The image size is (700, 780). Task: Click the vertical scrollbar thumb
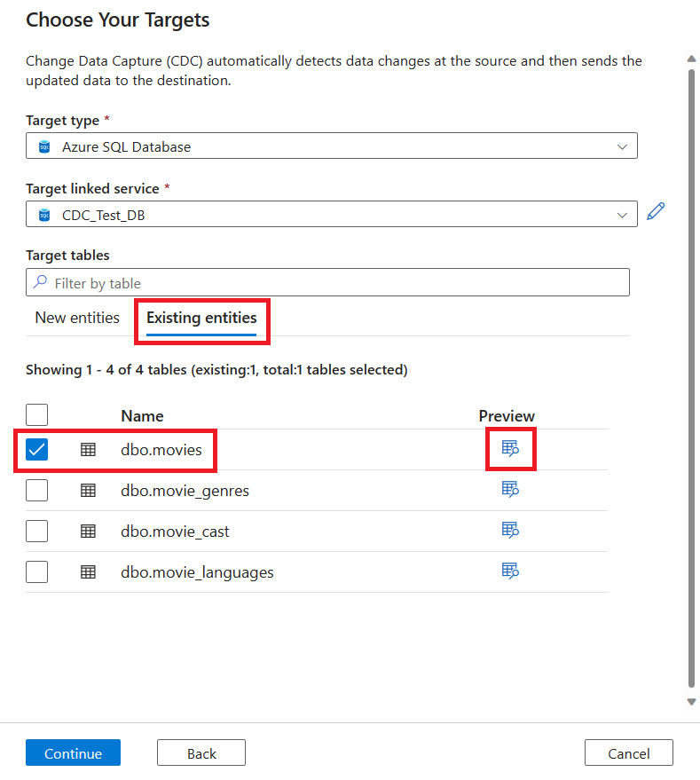coord(691,378)
